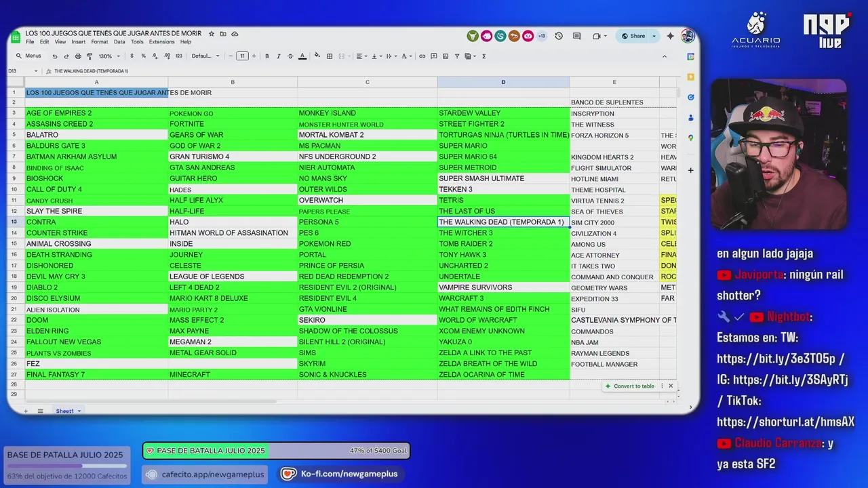Get add-ons via side panel plus
The image size is (868, 488).
coord(690,170)
